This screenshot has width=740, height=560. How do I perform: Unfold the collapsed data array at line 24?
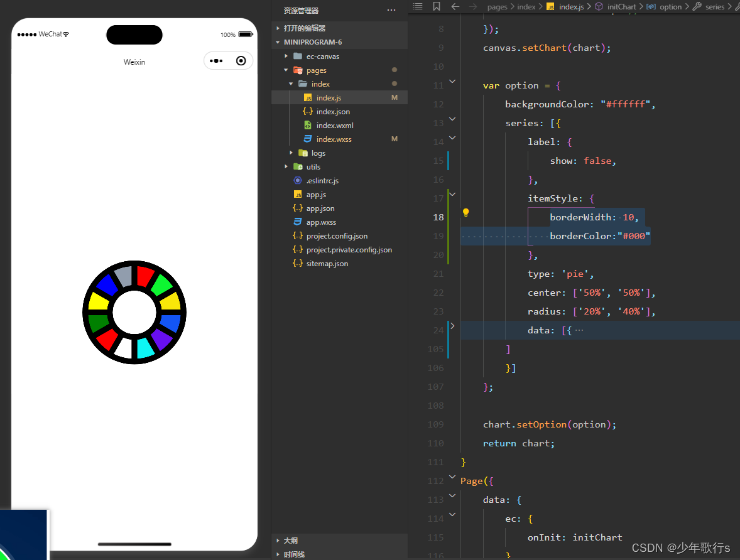coord(452,326)
